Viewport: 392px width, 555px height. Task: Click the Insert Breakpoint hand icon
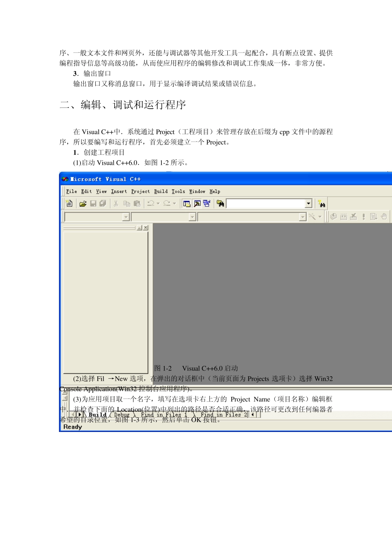point(384,217)
